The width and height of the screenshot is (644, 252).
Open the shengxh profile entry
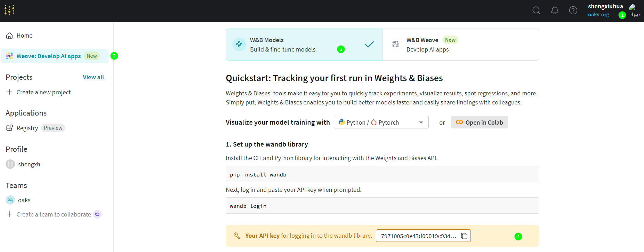pyautogui.click(x=29, y=164)
